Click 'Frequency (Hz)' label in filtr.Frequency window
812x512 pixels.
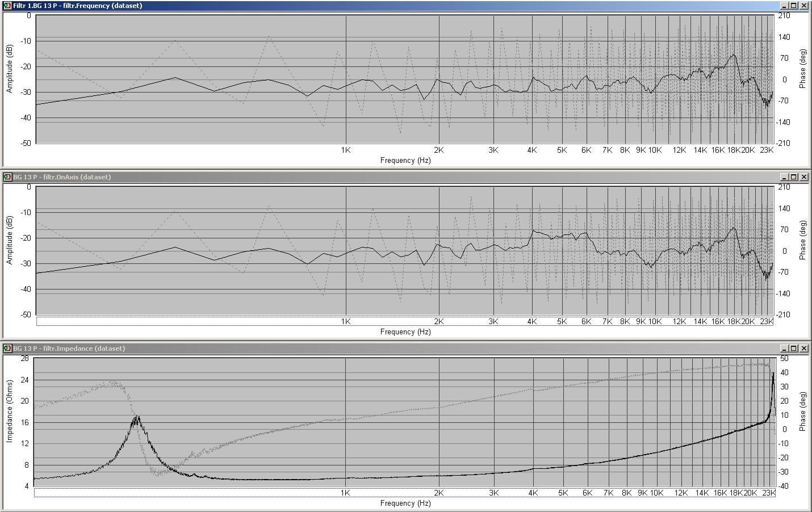[405, 161]
